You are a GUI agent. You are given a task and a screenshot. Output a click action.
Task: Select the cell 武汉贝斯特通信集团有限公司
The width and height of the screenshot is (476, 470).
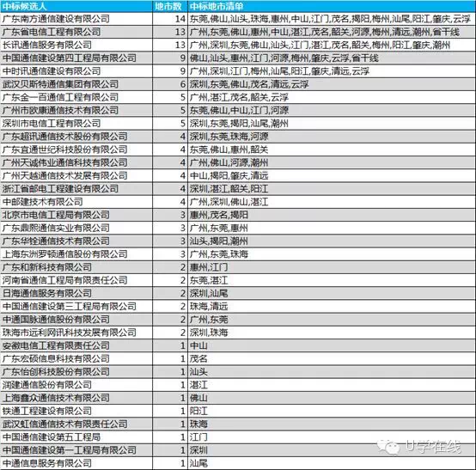(76, 84)
